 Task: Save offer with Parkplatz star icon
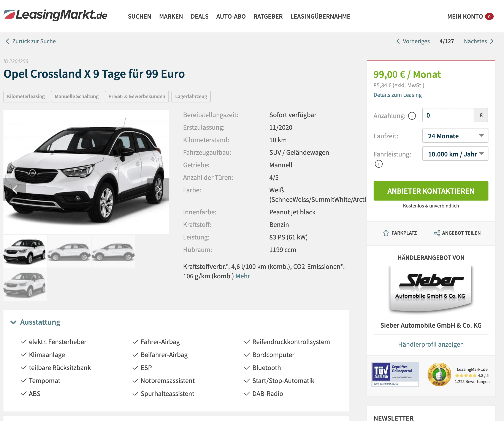tap(386, 233)
